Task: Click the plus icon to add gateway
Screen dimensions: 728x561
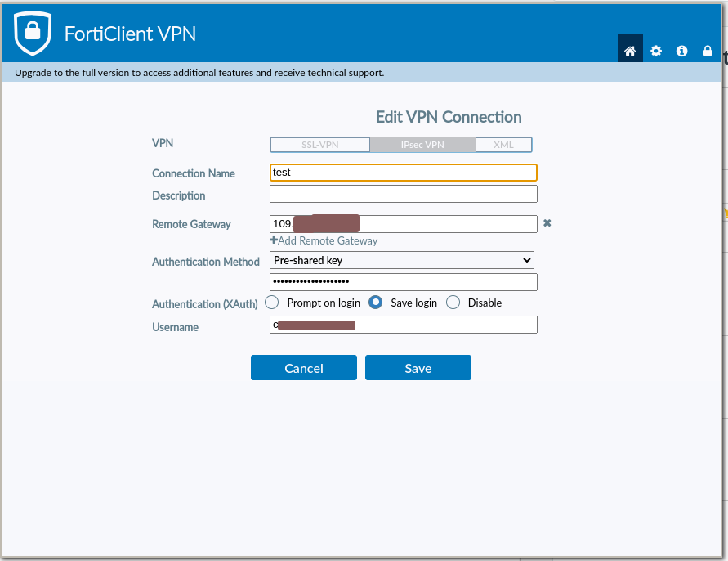Action: click(x=274, y=240)
